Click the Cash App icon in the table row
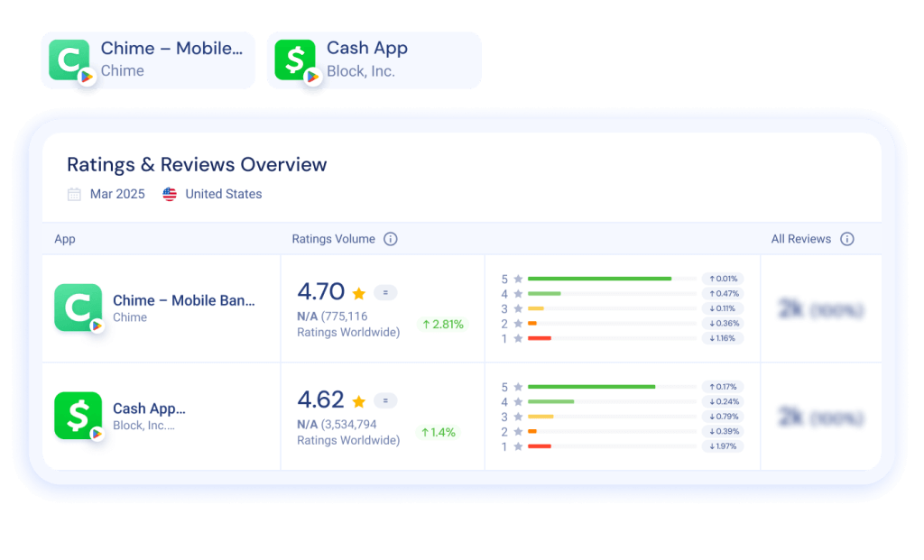924x560 pixels. click(79, 416)
